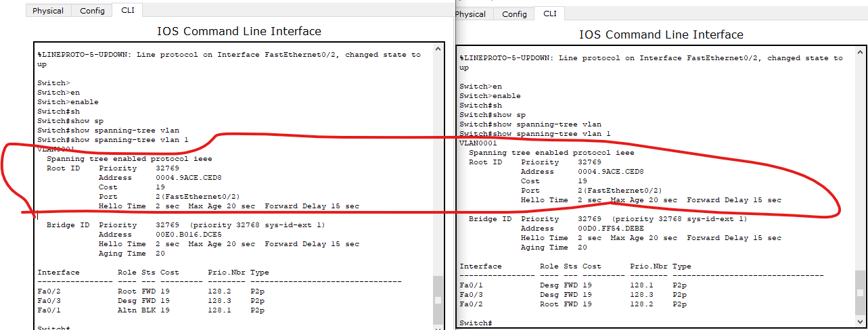Click 'Switch#sh' line in left CLI

pyautogui.click(x=58, y=112)
